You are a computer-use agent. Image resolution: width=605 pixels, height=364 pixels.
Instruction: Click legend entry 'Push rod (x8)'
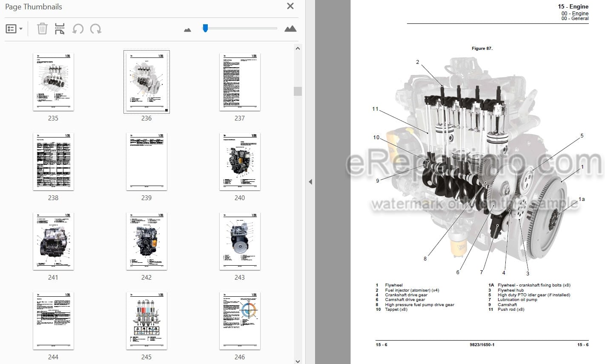(x=511, y=310)
